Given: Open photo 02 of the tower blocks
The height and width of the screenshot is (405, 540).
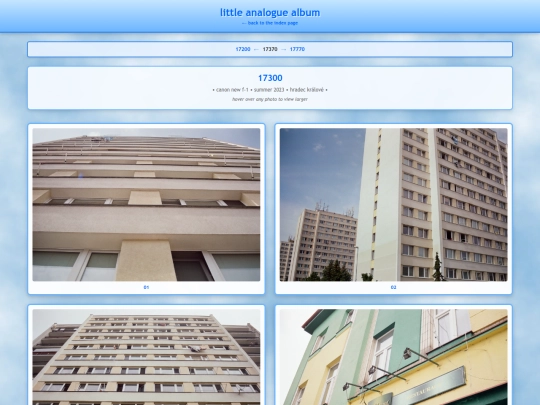Looking at the screenshot, I should coord(394,205).
